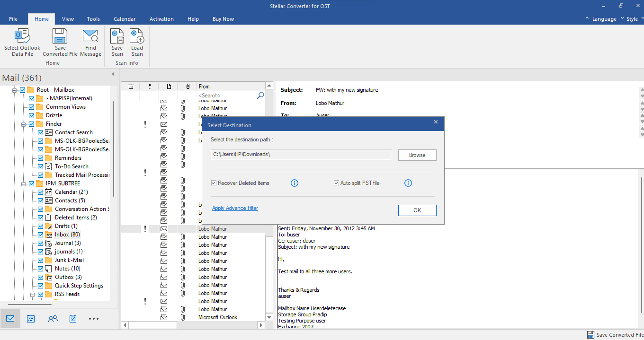644x340 pixels.
Task: Click OK in Select Destination dialog
Action: pyautogui.click(x=417, y=210)
